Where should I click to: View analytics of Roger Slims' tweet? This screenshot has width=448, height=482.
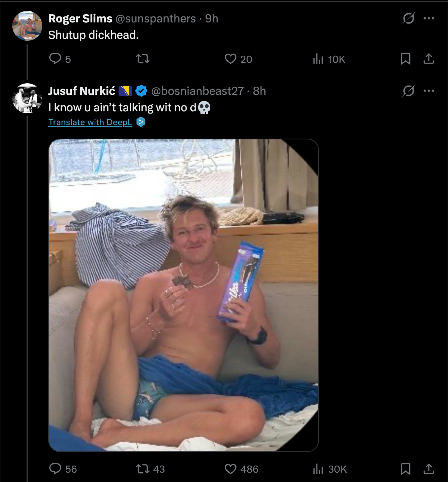(318, 59)
